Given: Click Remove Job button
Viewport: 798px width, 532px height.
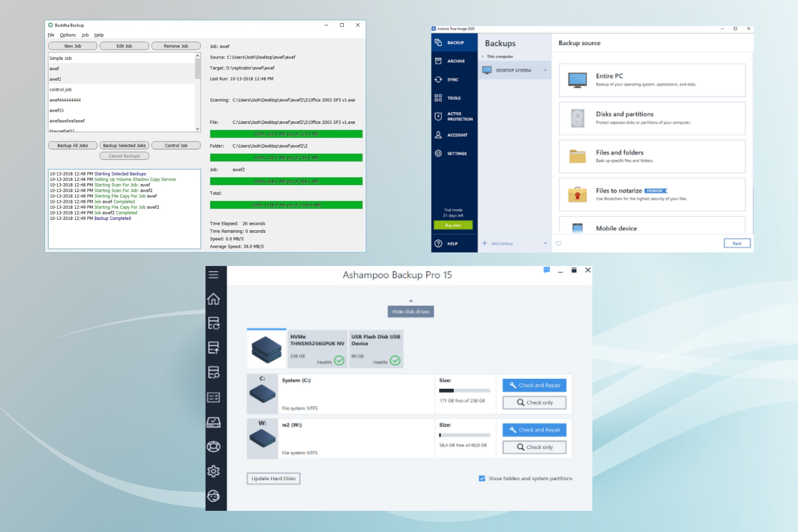Looking at the screenshot, I should (x=176, y=46).
